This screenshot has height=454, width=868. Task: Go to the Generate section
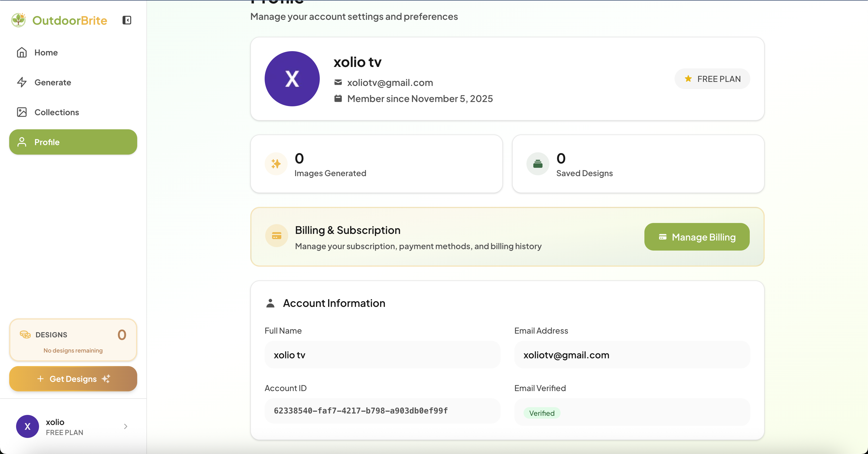pos(53,82)
